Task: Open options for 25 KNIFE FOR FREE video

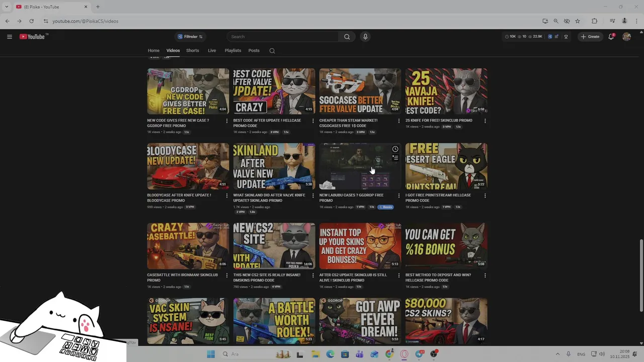Action: coord(485,121)
